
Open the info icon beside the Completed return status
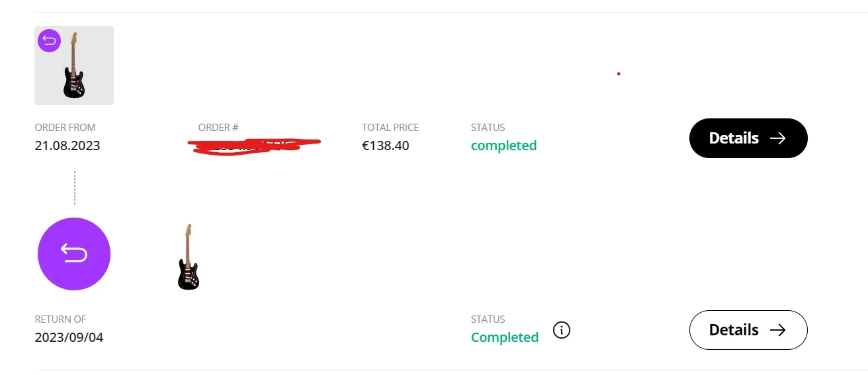tap(562, 329)
